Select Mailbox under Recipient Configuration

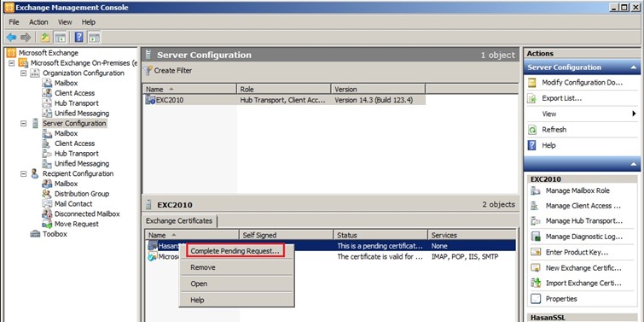click(x=66, y=184)
